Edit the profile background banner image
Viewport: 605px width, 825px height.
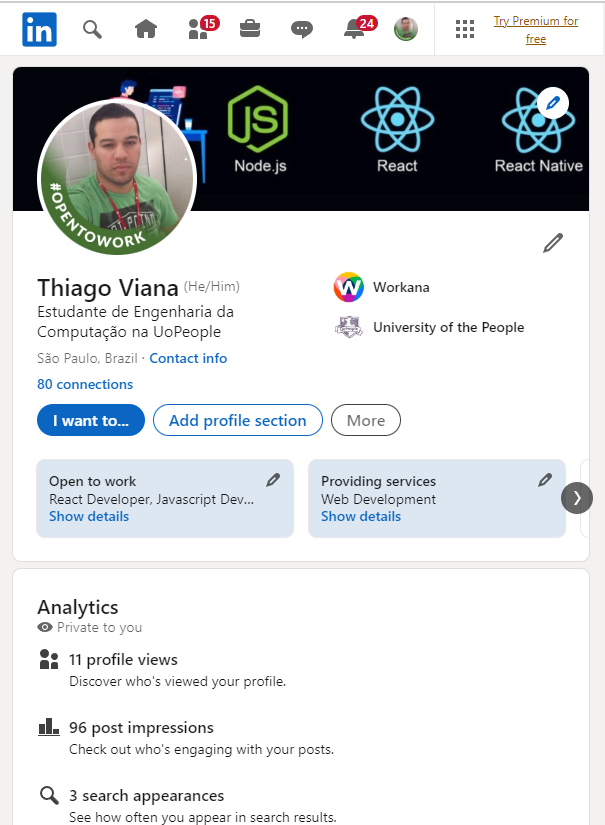pyautogui.click(x=552, y=102)
